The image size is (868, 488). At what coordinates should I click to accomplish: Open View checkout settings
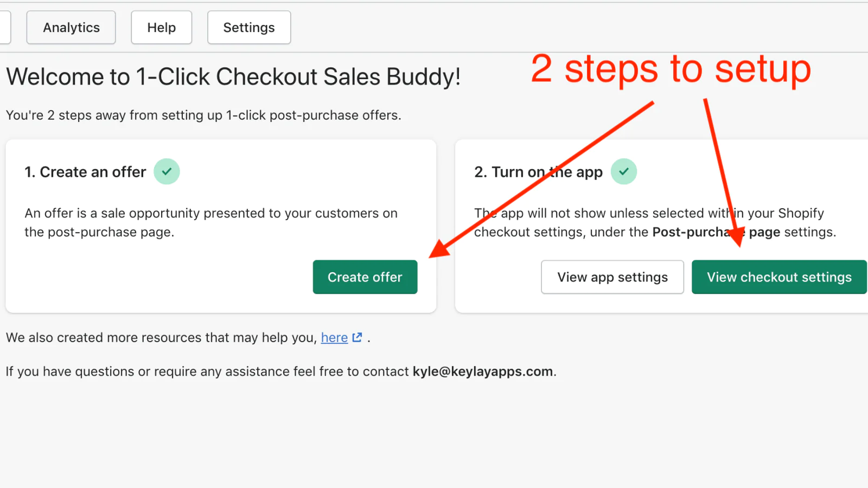tap(778, 277)
